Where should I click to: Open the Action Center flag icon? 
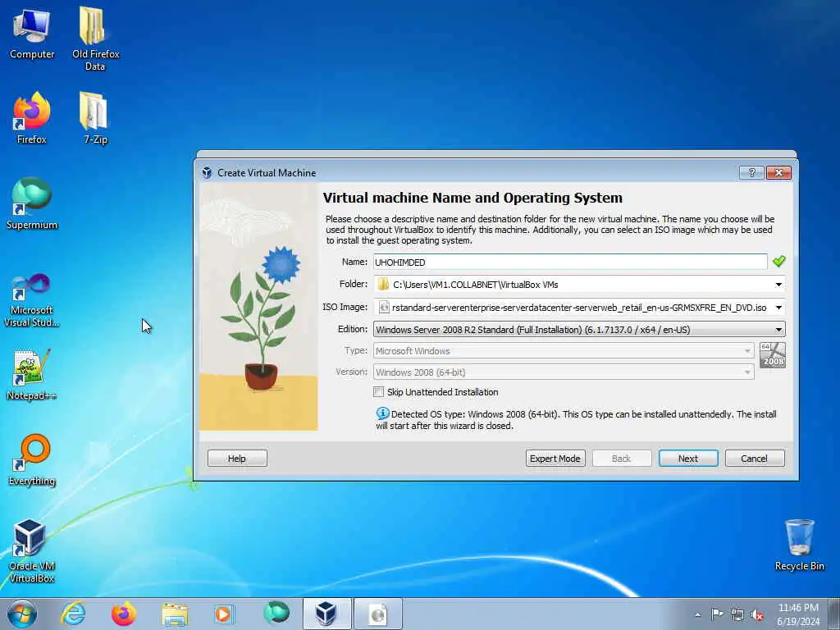click(x=717, y=614)
